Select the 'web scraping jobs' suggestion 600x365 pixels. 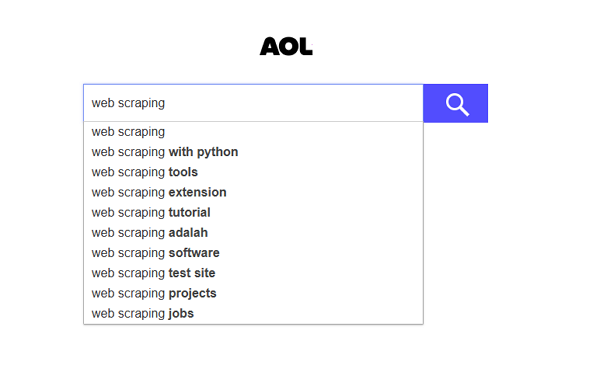pos(253,314)
